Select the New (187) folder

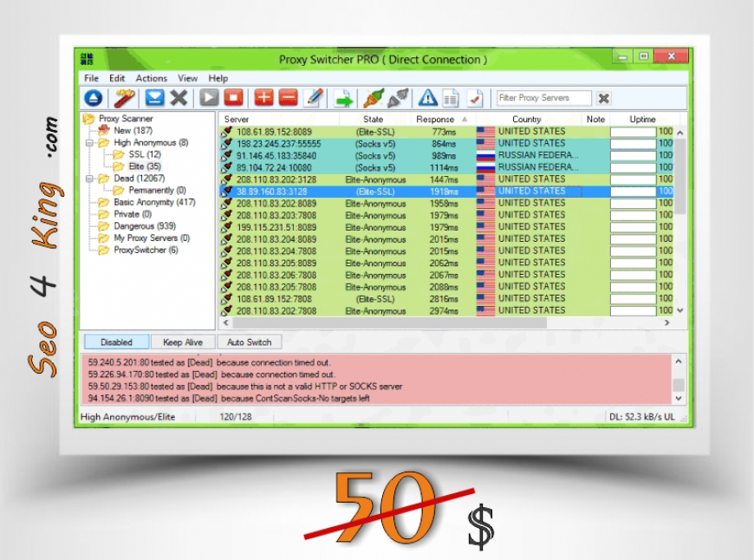click(x=133, y=130)
